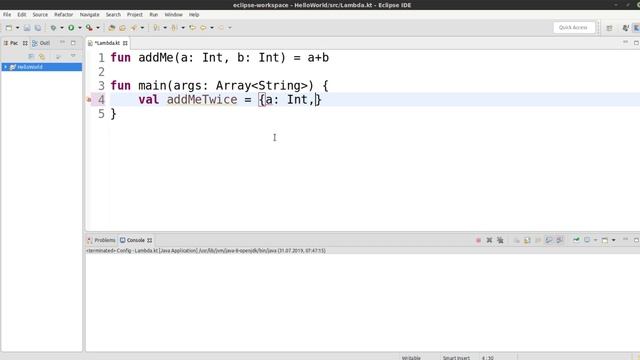Click Remove Launch in Console toolbar

489,240
